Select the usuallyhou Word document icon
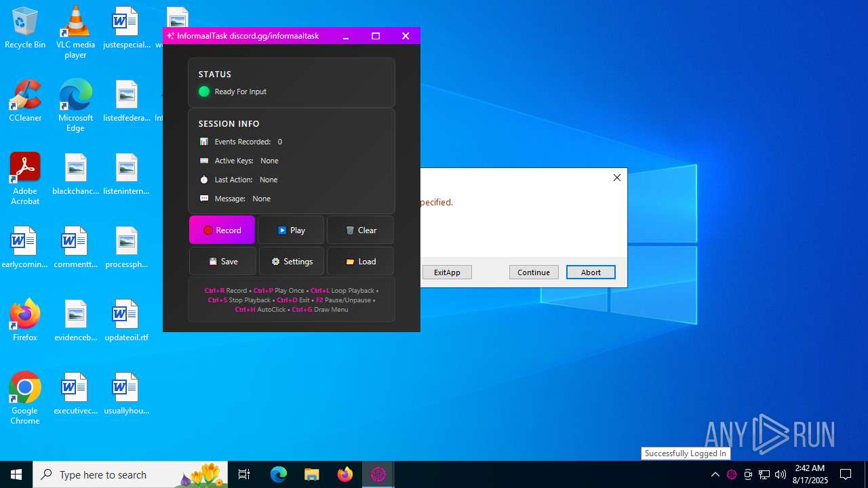The height and width of the screenshot is (488, 868). (x=126, y=393)
